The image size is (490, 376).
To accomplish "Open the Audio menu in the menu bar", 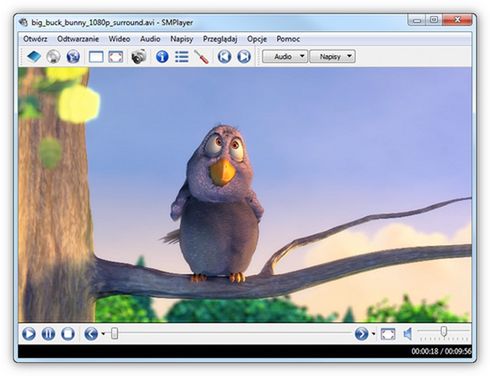I will (150, 39).
